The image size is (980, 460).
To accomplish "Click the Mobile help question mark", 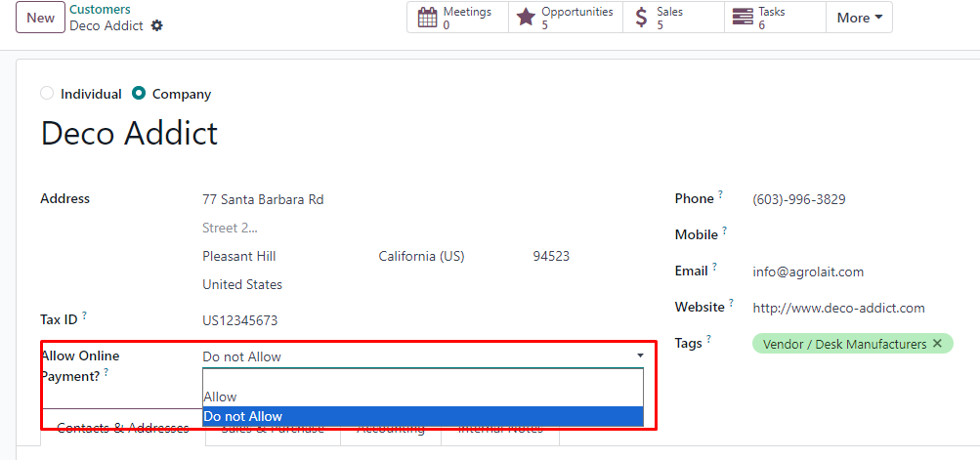I will 724,230.
